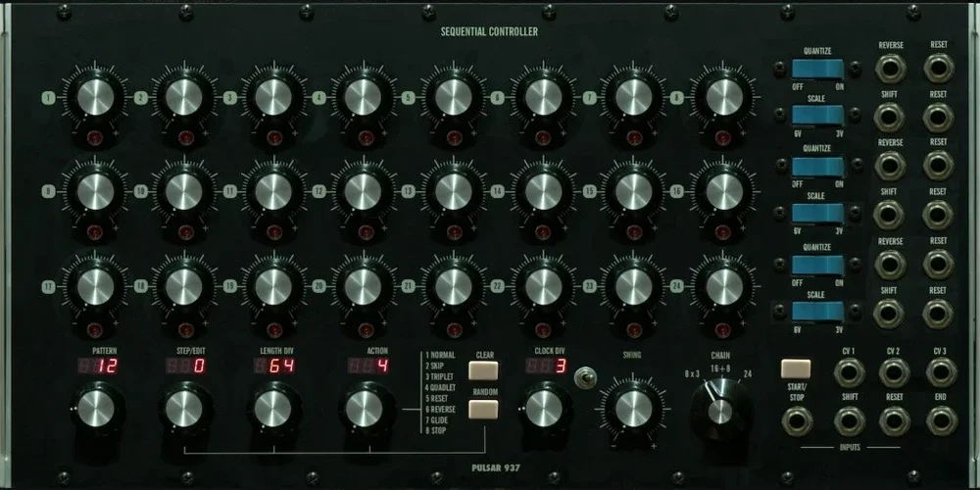The height and width of the screenshot is (490, 980).
Task: Flip the small metal toggle switch beside Clock Div
Action: pyautogui.click(x=585, y=377)
